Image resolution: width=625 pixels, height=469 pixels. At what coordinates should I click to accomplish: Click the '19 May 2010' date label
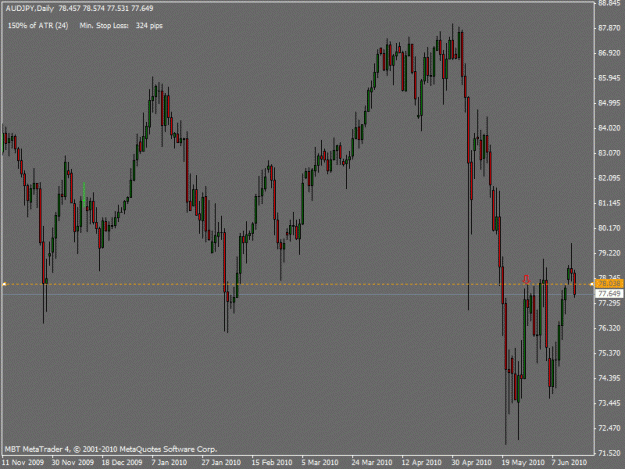(523, 463)
